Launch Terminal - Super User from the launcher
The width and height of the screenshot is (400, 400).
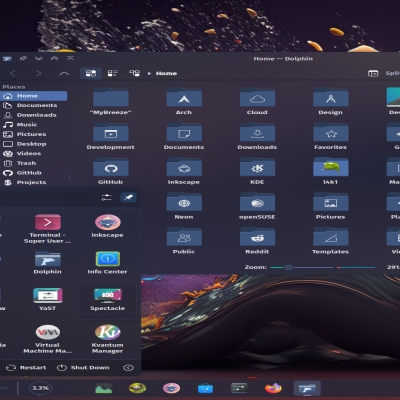(47, 228)
